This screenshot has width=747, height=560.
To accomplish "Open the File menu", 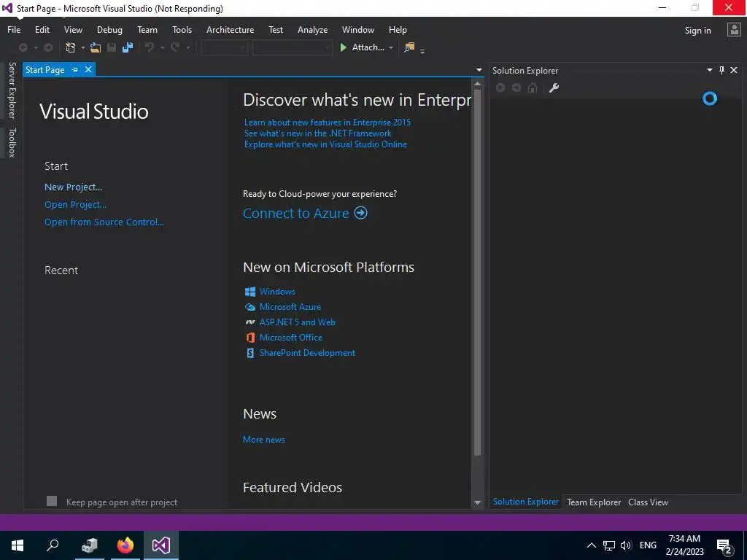I will 14,29.
